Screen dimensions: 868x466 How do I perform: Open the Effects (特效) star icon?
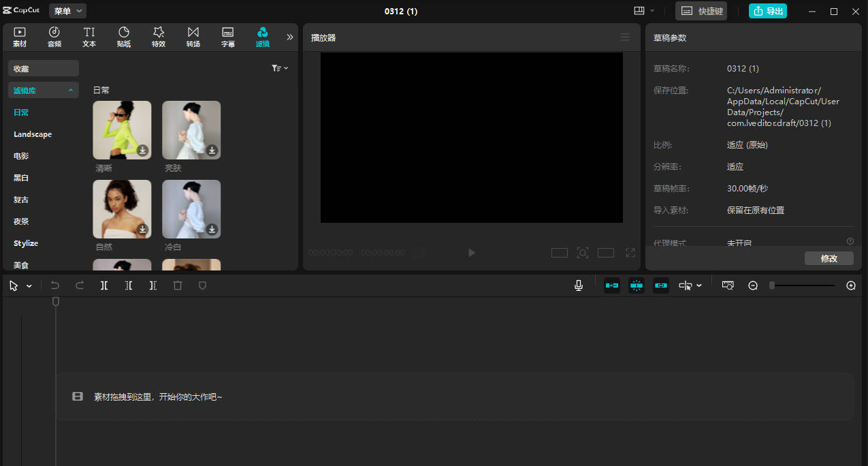pyautogui.click(x=159, y=37)
